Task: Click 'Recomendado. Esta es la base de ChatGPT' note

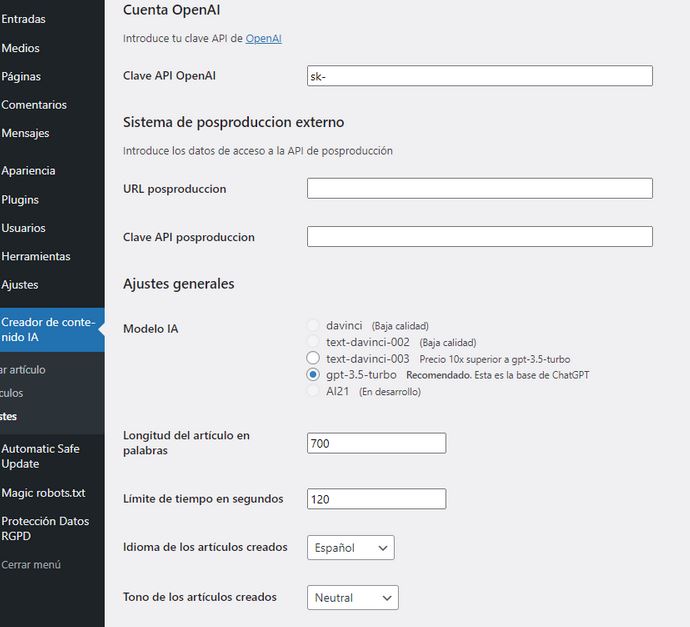Action: pos(498,375)
